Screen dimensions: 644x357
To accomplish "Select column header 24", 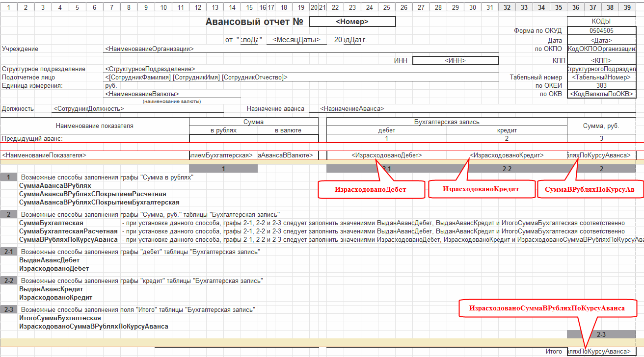I will pyautogui.click(x=370, y=7).
